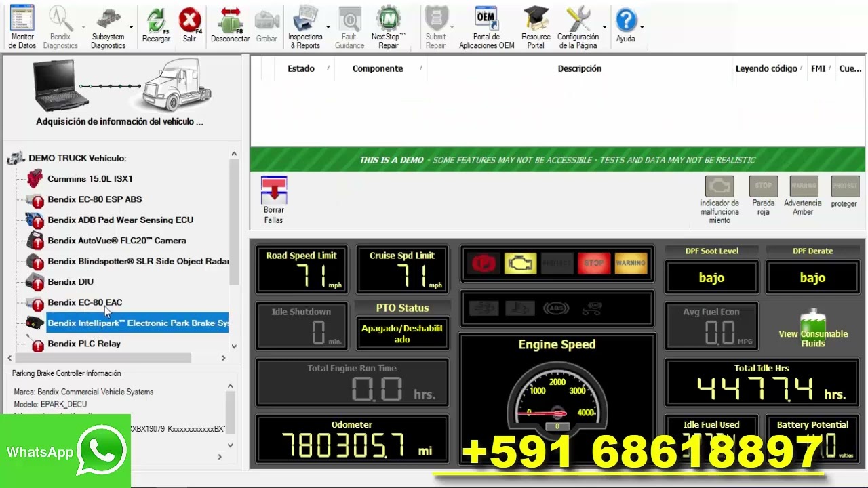Select Bendix Blindspotter SLR Side Object Radar
Image resolution: width=868 pixels, height=488 pixels.
pos(138,262)
